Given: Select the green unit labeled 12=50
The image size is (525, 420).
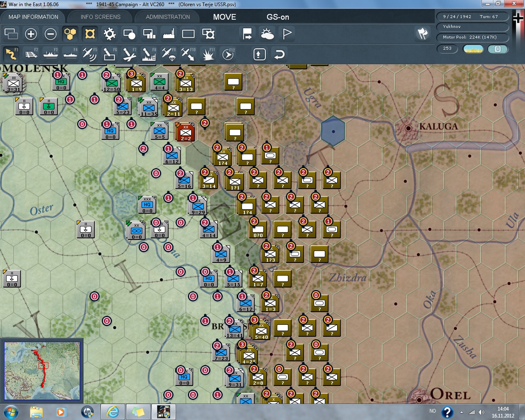Looking at the screenshot, I should tap(111, 83).
